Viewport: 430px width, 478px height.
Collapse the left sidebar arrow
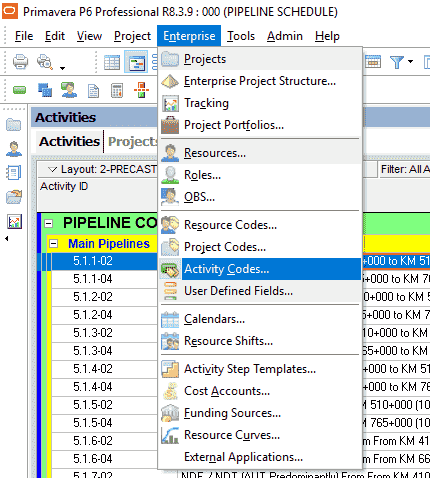point(6,239)
